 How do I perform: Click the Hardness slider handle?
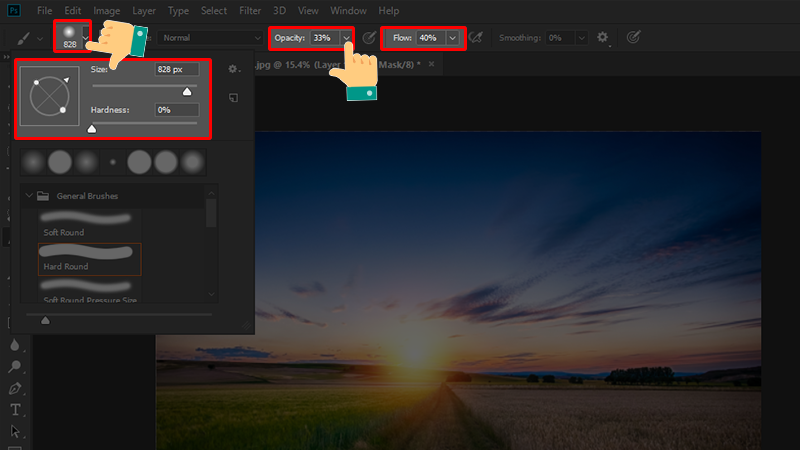(x=92, y=129)
